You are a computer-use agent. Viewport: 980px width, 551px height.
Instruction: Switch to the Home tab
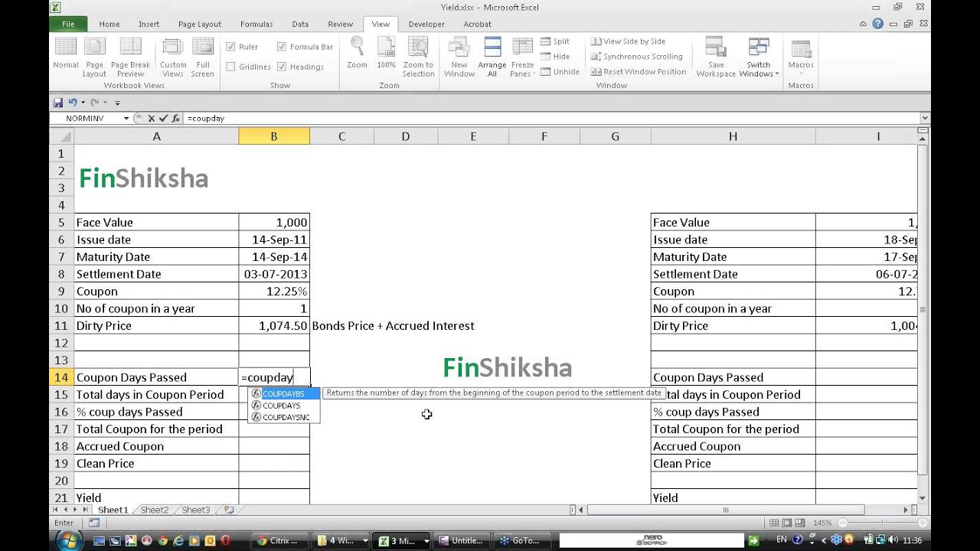pyautogui.click(x=109, y=24)
